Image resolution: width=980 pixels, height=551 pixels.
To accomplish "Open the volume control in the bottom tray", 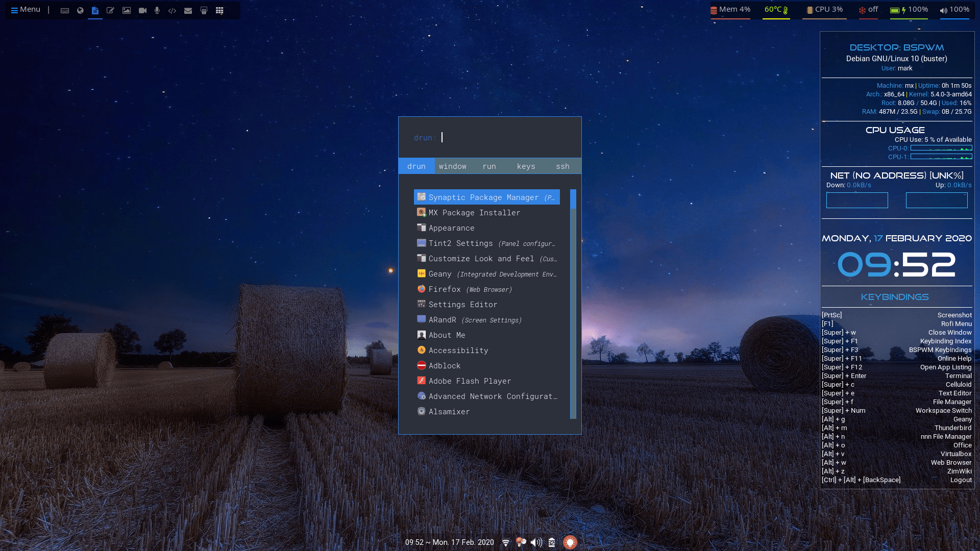I will (536, 542).
